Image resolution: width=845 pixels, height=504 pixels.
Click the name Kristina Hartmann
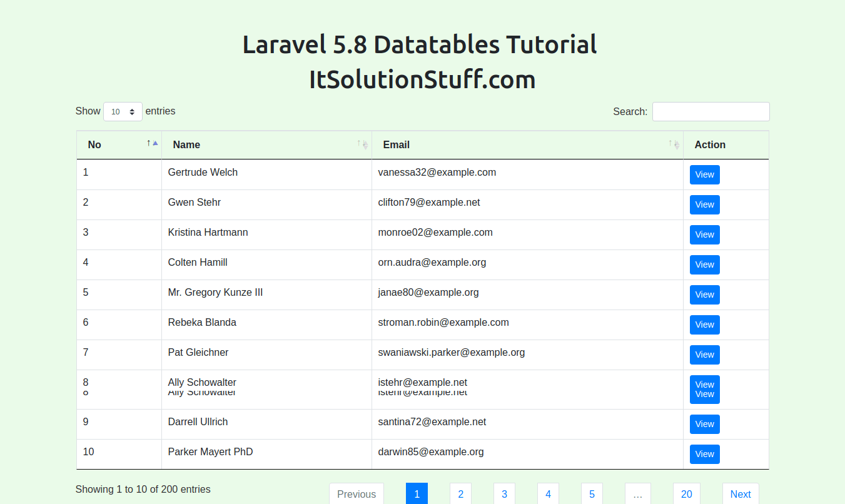click(x=208, y=232)
